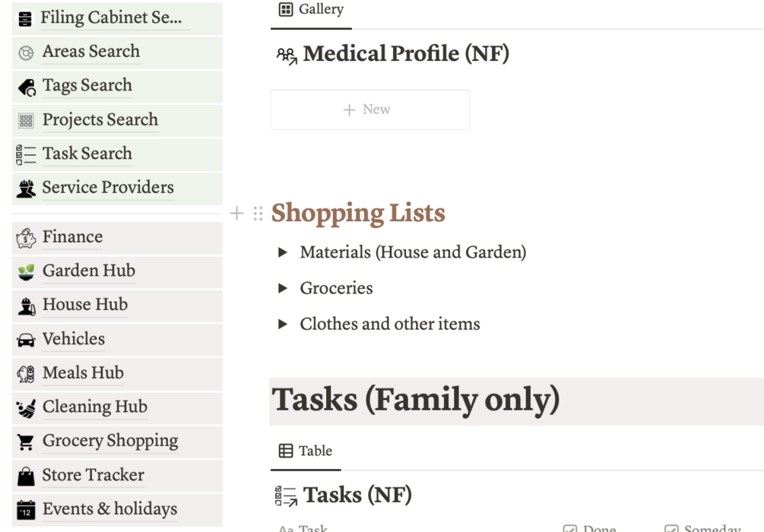Click the Vehicles car icon
This screenshot has width=764, height=532.
coord(26,340)
